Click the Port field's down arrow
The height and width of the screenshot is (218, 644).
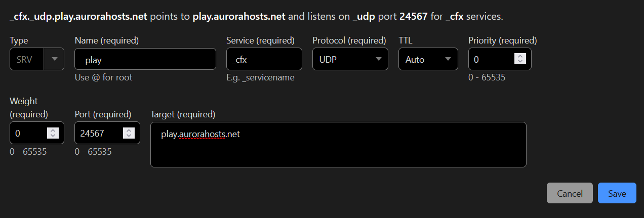[x=129, y=136]
